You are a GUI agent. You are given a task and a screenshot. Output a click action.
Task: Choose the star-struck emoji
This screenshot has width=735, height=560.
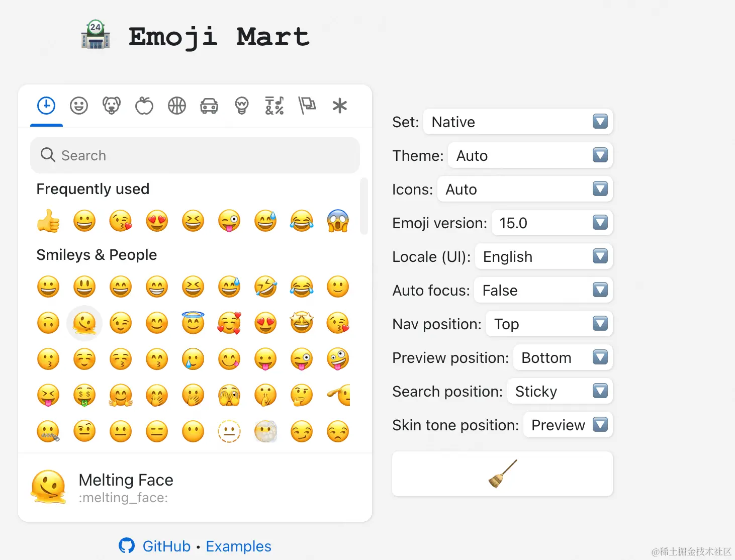click(x=302, y=323)
